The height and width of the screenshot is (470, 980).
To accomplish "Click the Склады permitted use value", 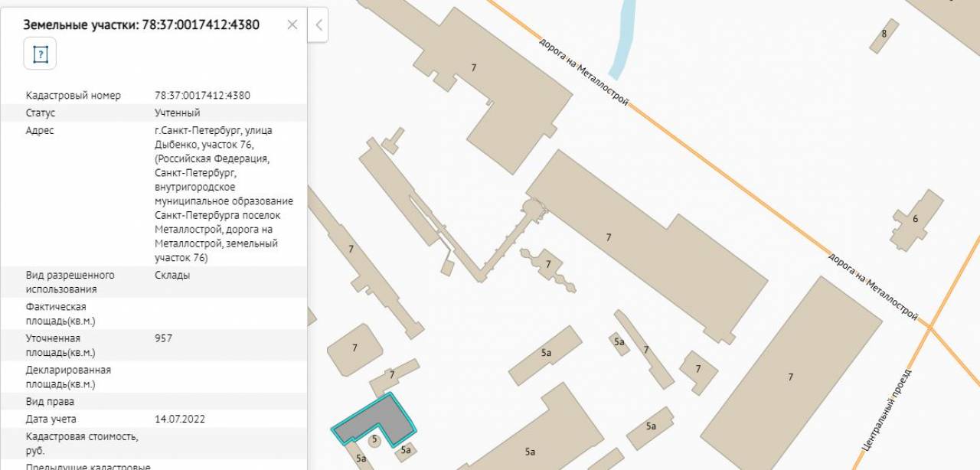I will pyautogui.click(x=172, y=275).
